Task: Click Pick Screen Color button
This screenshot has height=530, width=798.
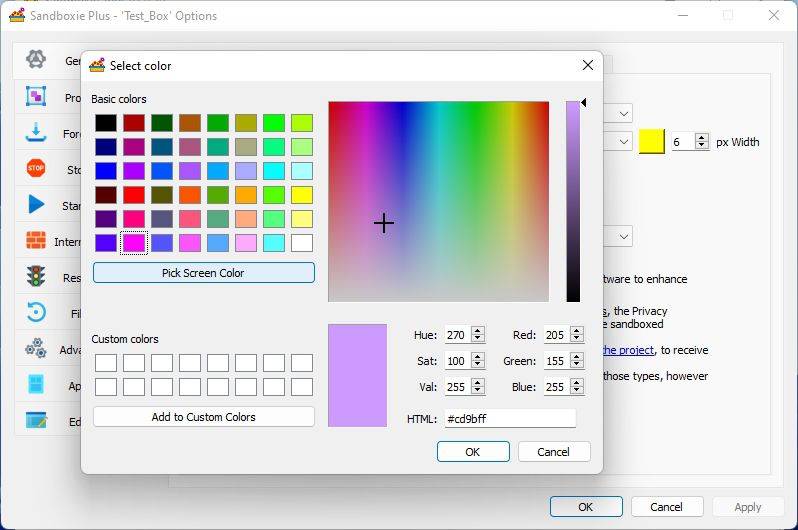Action: coord(204,273)
